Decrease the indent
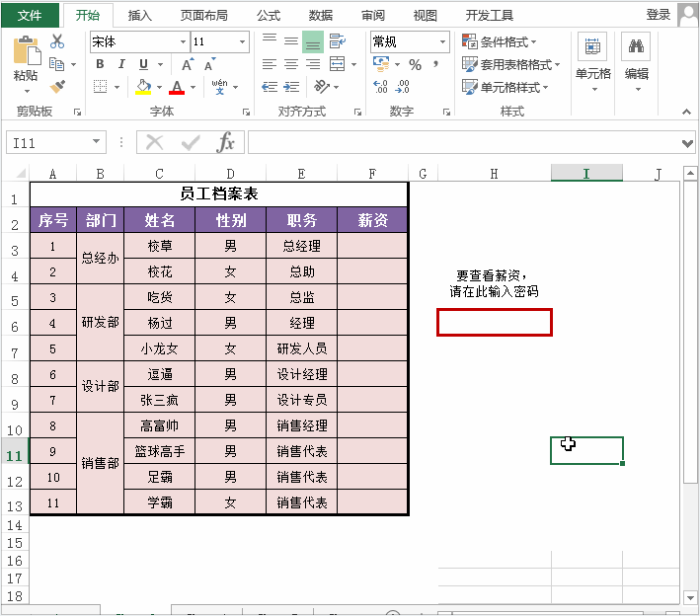 click(270, 87)
